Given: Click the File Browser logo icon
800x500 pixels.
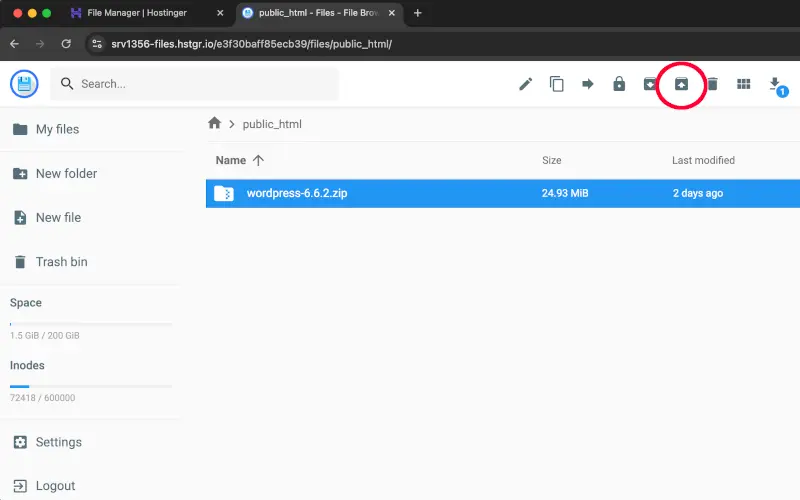Looking at the screenshot, I should [x=24, y=84].
